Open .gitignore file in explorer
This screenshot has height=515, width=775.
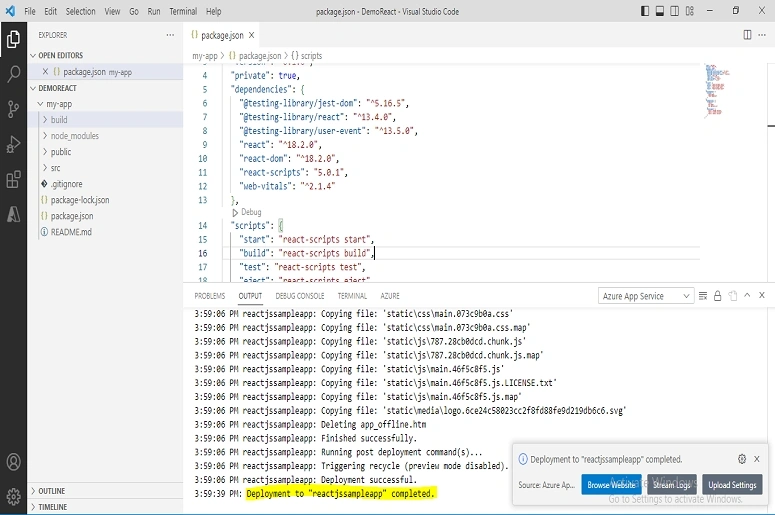click(105, 184)
